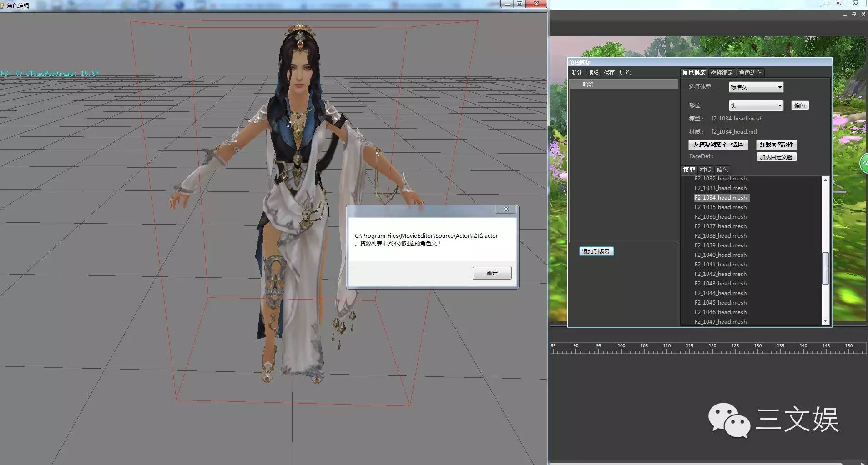The image size is (868, 465).
Task: Select F2_1036_head.mesh in the list
Action: 721,217
